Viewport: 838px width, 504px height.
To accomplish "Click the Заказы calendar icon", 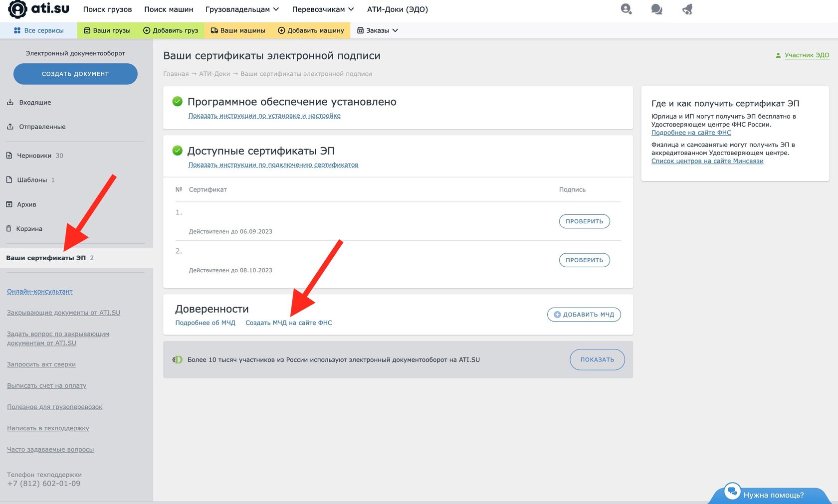I will click(360, 30).
